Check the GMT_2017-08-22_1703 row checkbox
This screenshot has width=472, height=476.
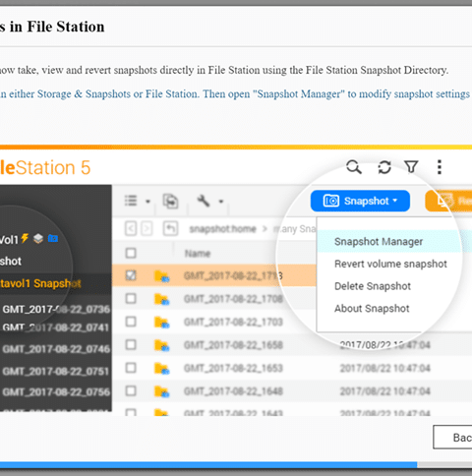131,322
